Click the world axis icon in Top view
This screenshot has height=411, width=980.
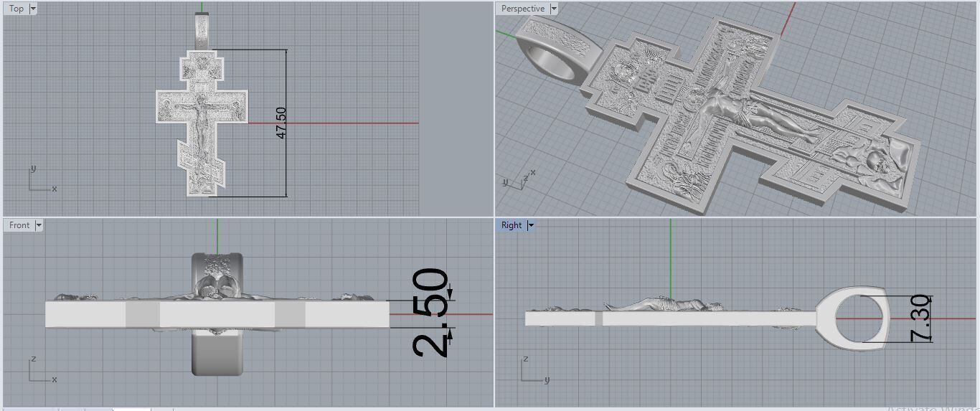click(x=42, y=179)
